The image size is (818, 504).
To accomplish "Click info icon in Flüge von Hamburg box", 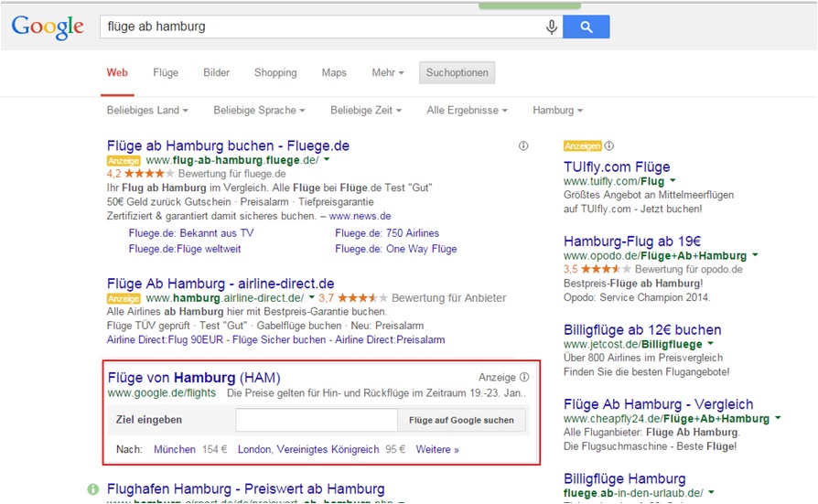I will point(524,377).
